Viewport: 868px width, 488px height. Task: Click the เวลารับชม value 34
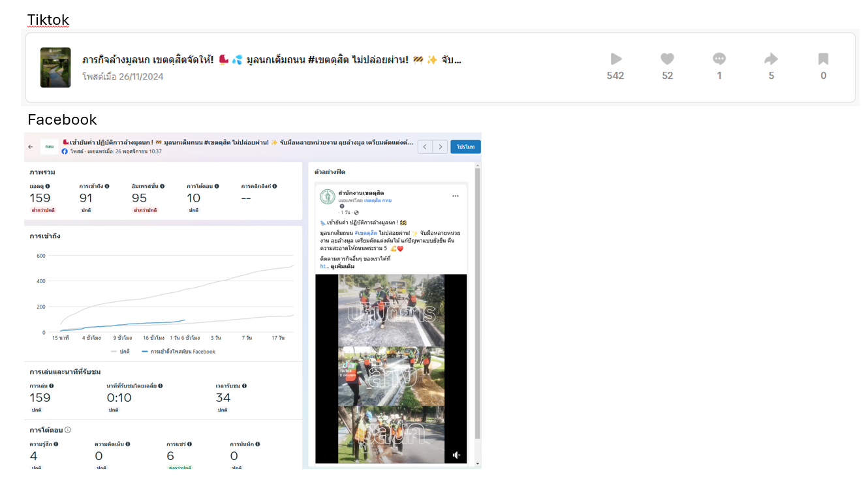pyautogui.click(x=223, y=397)
